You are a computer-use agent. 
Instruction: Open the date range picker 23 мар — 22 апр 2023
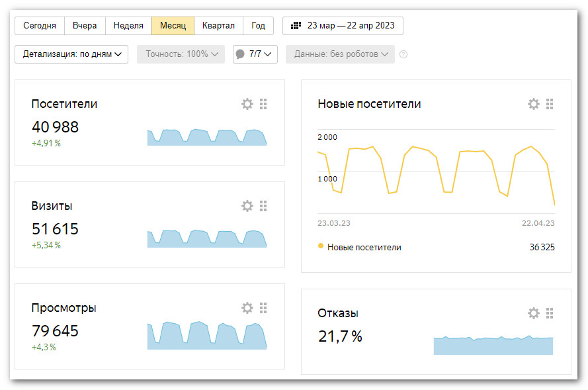coord(343,26)
